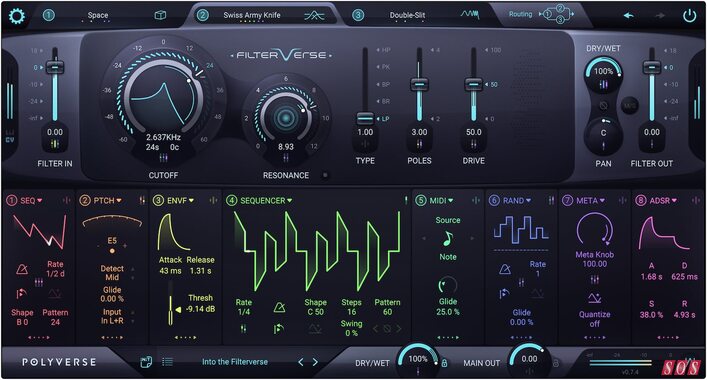
Task: Click the filter Dry/Wet 100% knob
Action: (x=603, y=72)
